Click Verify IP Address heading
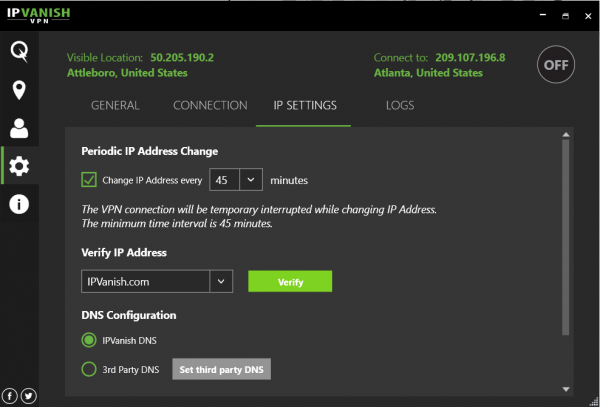This screenshot has width=600, height=407. pos(124,252)
